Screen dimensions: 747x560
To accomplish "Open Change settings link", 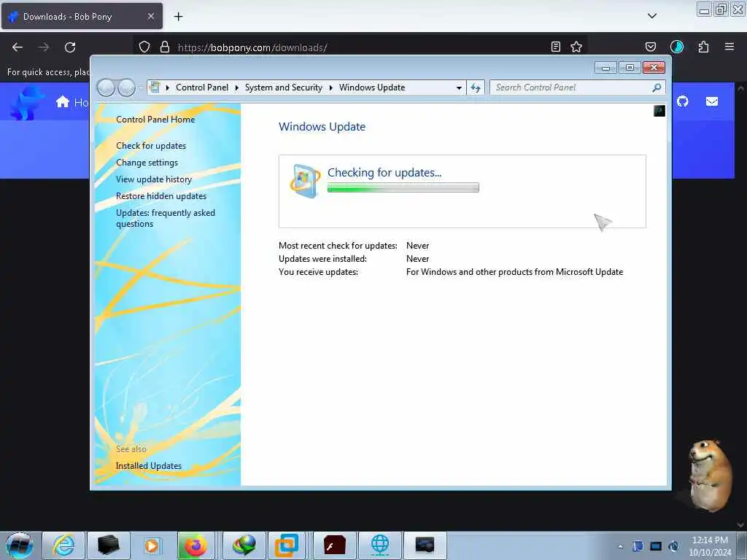I will pyautogui.click(x=147, y=163).
